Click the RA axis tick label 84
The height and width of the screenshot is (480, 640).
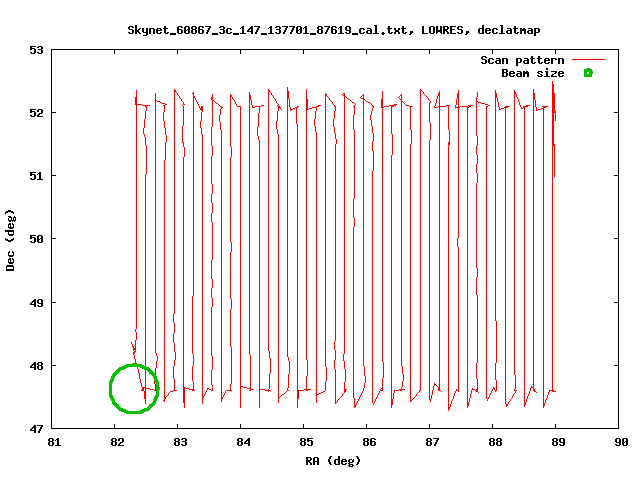(243, 442)
